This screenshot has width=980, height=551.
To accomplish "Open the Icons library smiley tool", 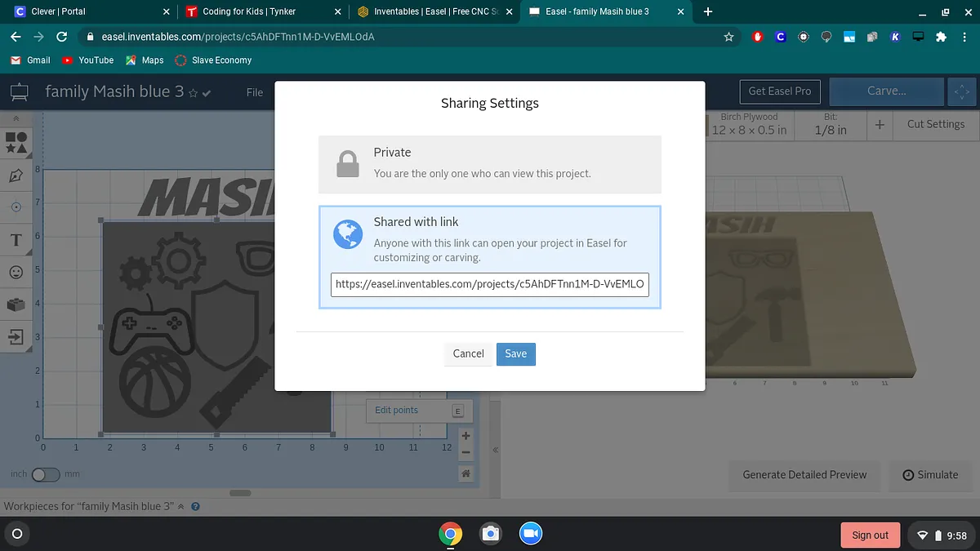I will tap(16, 272).
